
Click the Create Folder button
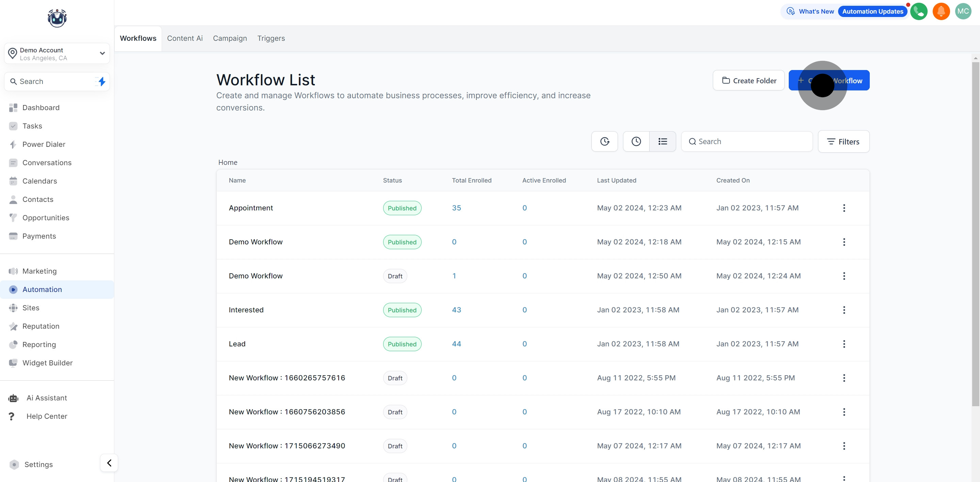coord(748,80)
